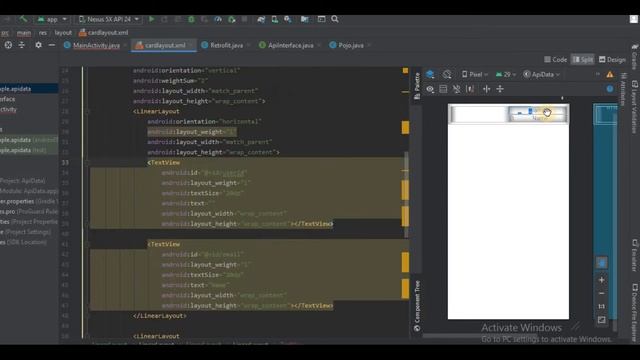Viewport: 640px width, 360px height.
Task: Open the profiler gauge icon
Action: click(x=218, y=19)
